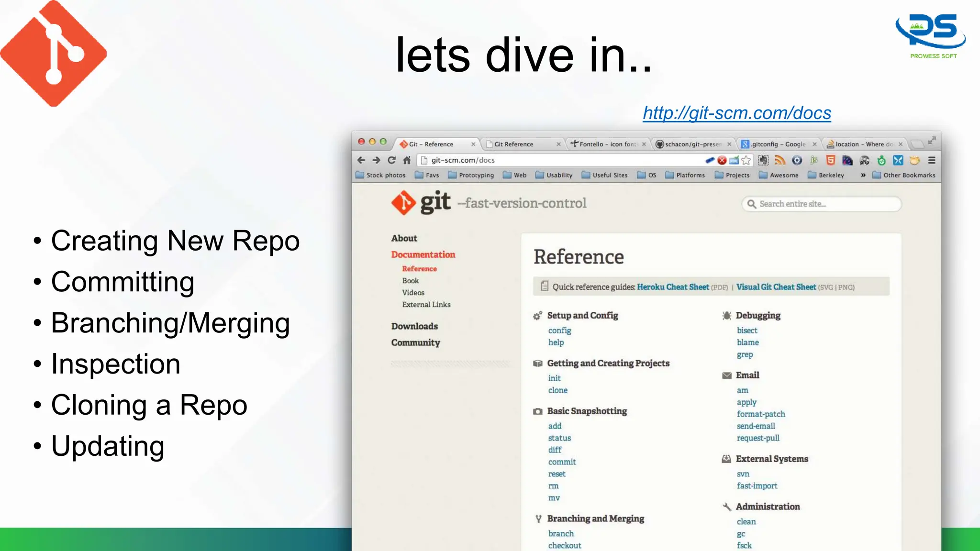Open the commit command reference

click(x=562, y=462)
